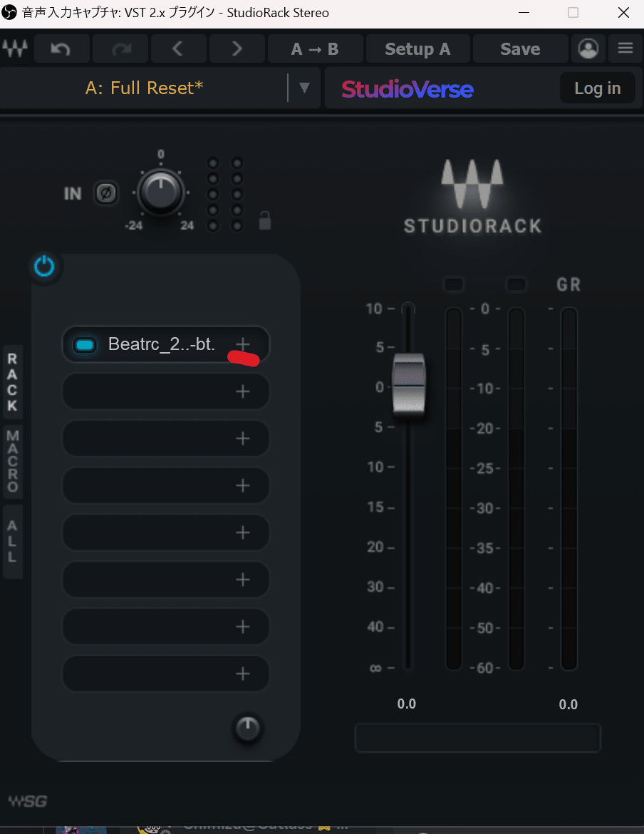Viewport: 644px width, 834px height.
Task: Click the WSG logo at bottom left
Action: pos(28,800)
